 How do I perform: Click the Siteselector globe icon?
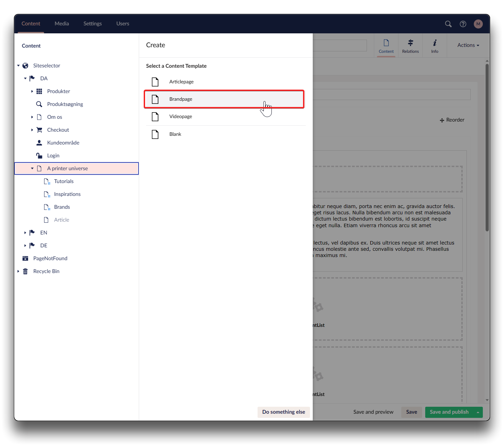coord(25,66)
